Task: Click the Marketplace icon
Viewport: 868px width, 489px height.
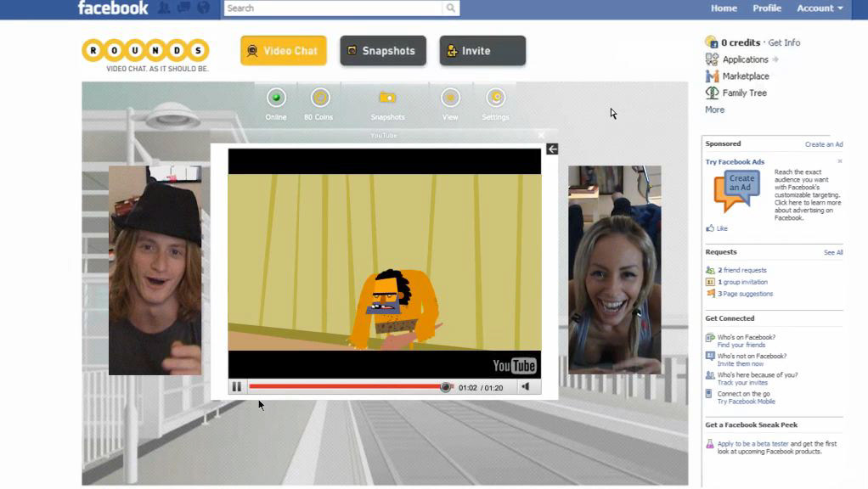Action: click(712, 76)
